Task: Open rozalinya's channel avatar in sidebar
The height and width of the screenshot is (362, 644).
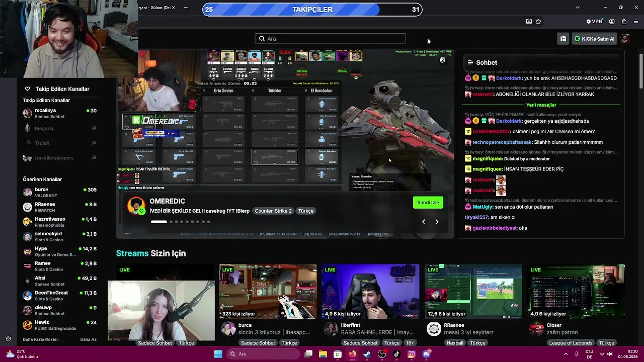Action: pyautogui.click(x=27, y=113)
